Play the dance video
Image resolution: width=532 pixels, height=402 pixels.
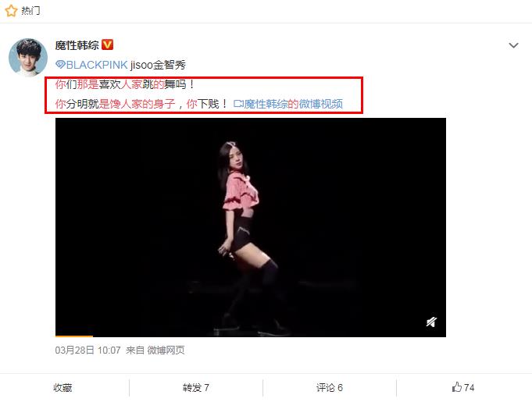tap(251, 227)
